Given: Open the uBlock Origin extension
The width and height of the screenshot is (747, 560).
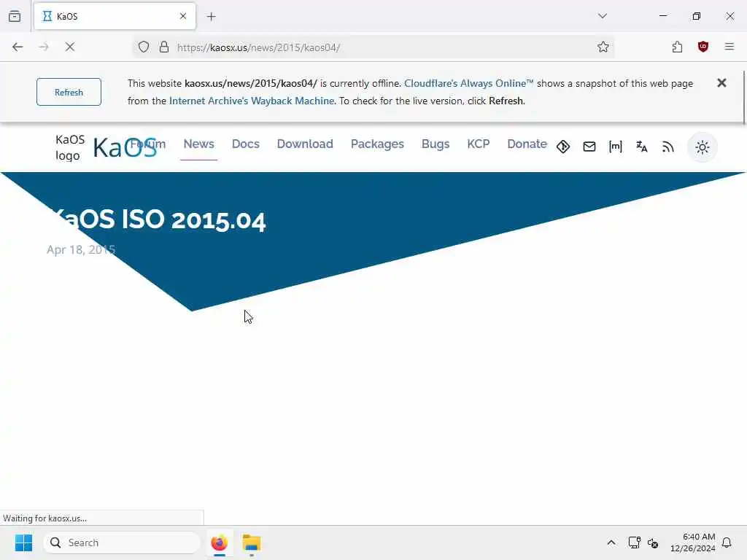Looking at the screenshot, I should pyautogui.click(x=703, y=47).
